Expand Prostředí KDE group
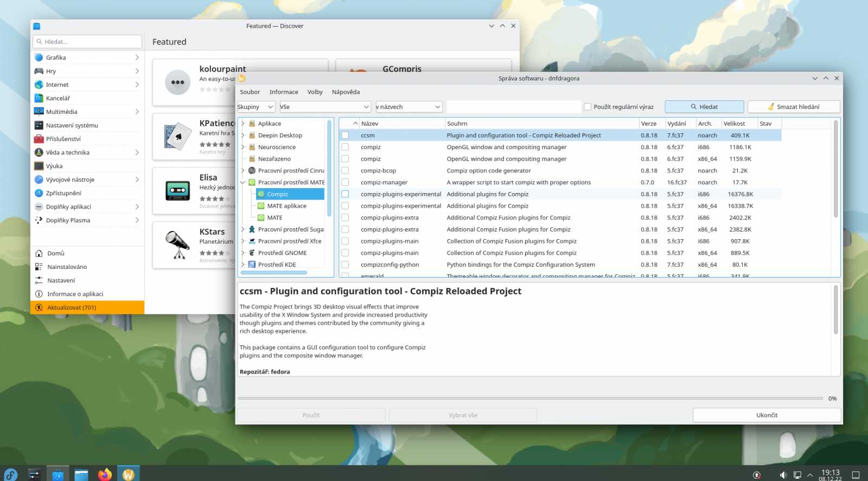This screenshot has height=481, width=868. coord(243,265)
